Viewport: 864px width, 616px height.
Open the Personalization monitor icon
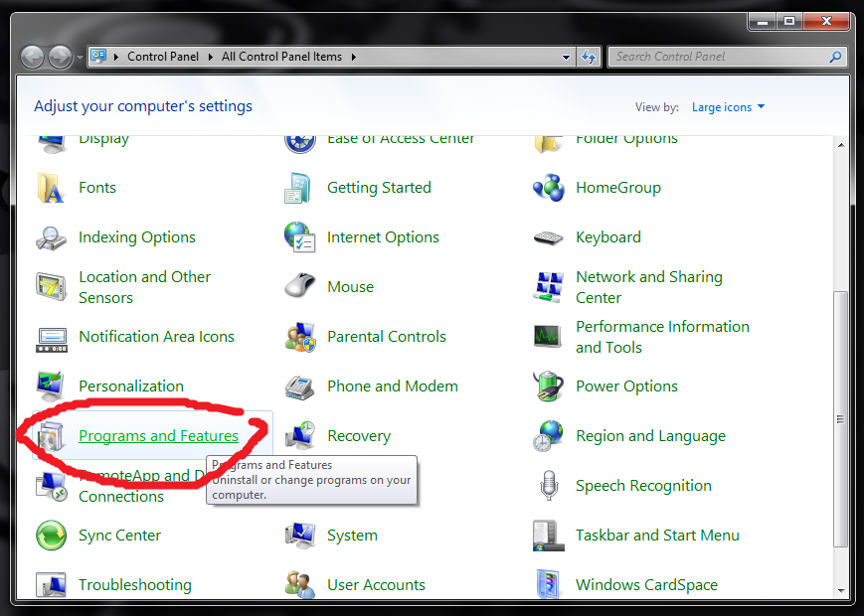[51, 386]
